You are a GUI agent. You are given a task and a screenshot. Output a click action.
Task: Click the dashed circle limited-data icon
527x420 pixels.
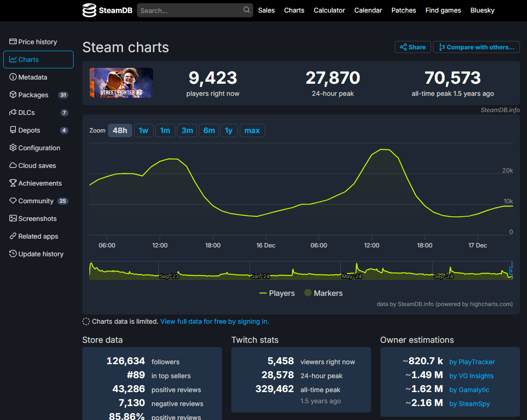(x=86, y=321)
